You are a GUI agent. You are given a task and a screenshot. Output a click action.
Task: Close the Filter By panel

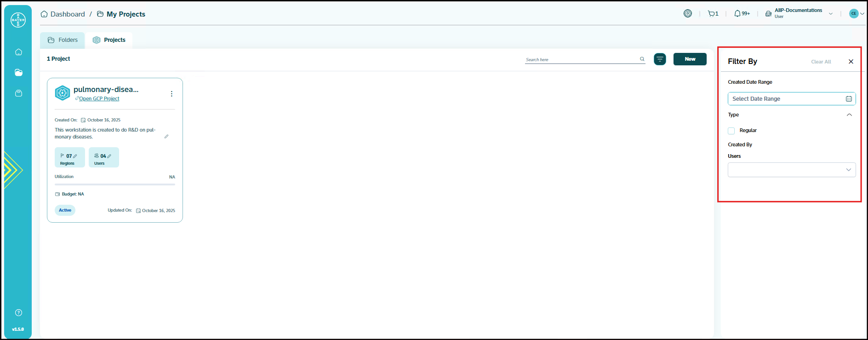(x=851, y=62)
